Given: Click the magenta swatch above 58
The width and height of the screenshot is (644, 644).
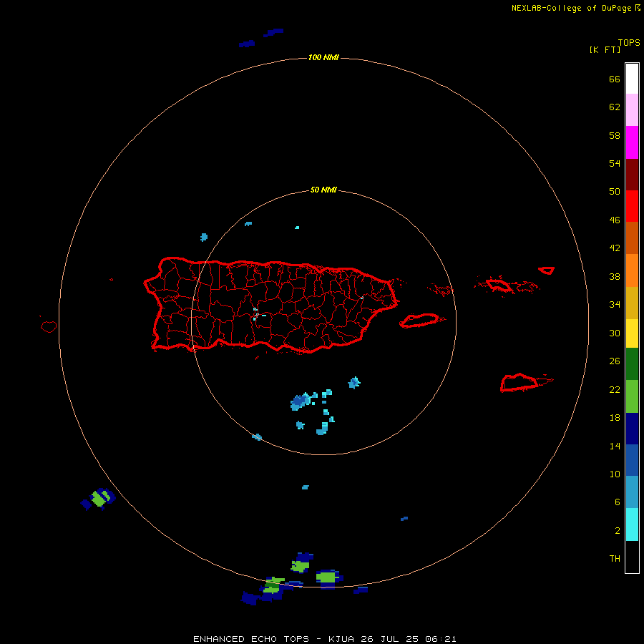Looking at the screenshot, I should click(x=632, y=142).
